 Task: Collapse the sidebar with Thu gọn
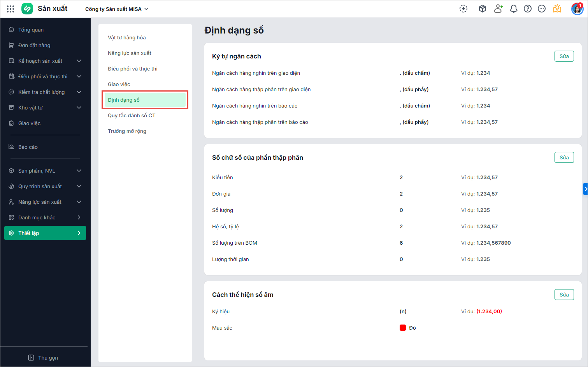pyautogui.click(x=43, y=358)
